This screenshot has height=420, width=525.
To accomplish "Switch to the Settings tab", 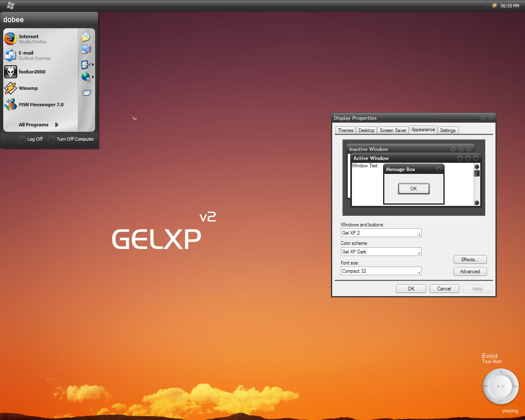I will coord(448,130).
